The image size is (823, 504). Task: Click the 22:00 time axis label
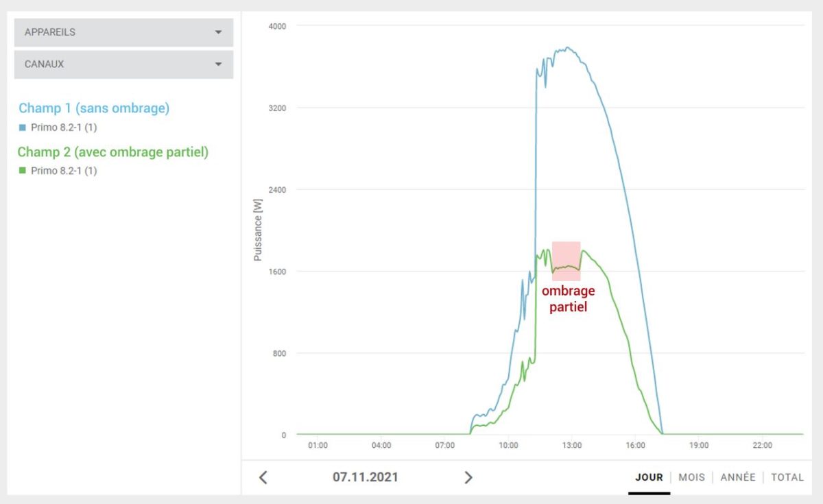pos(762,445)
